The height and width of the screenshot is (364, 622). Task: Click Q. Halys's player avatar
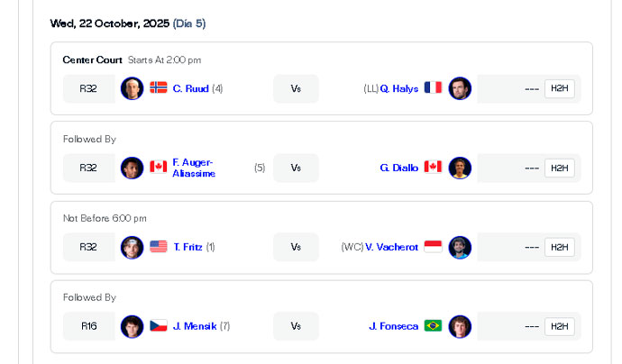[460, 88]
